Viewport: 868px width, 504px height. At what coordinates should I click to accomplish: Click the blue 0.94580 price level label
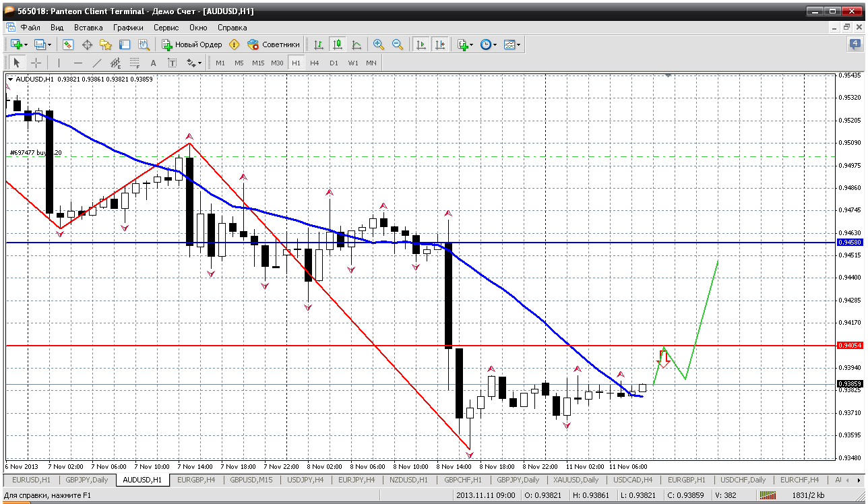849,242
